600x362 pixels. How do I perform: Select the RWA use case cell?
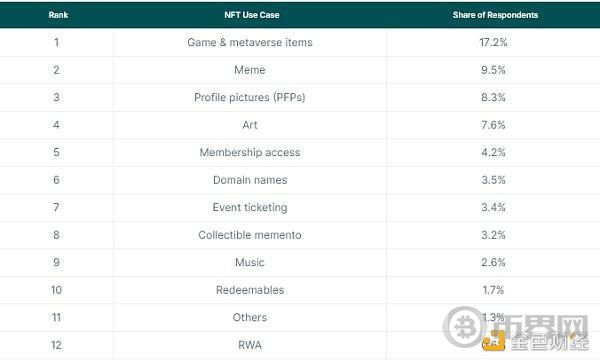point(250,345)
